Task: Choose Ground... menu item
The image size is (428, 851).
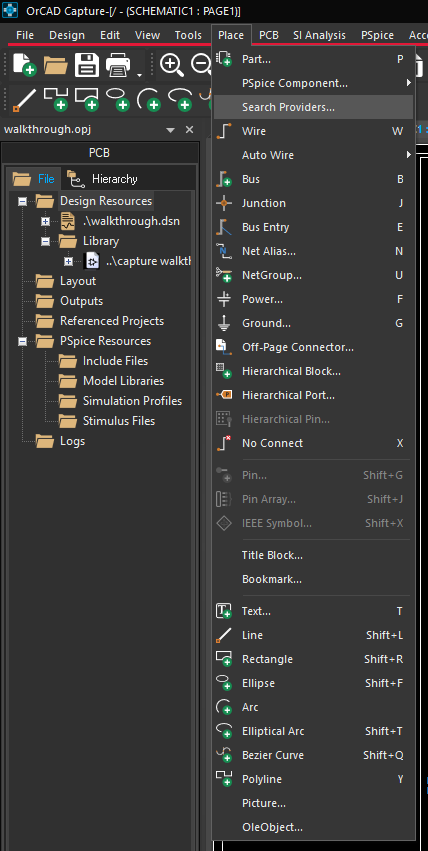Action: 314,323
